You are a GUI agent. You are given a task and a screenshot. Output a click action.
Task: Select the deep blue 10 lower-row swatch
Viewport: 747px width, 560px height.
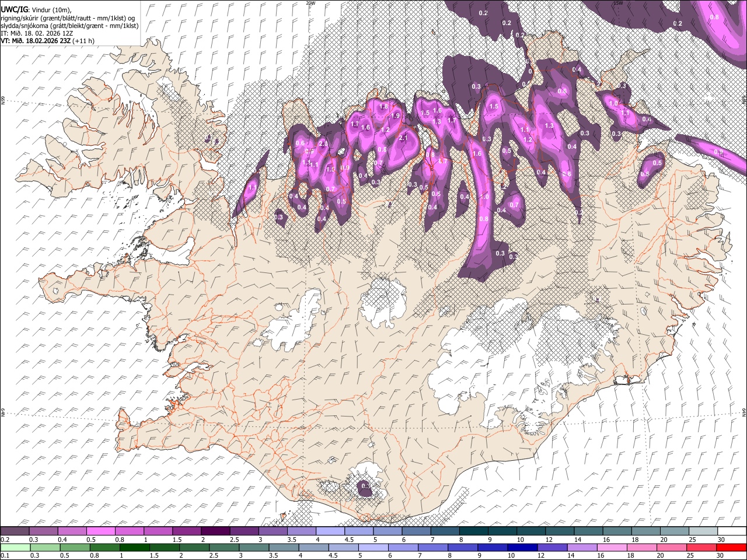pyautogui.click(x=523, y=547)
